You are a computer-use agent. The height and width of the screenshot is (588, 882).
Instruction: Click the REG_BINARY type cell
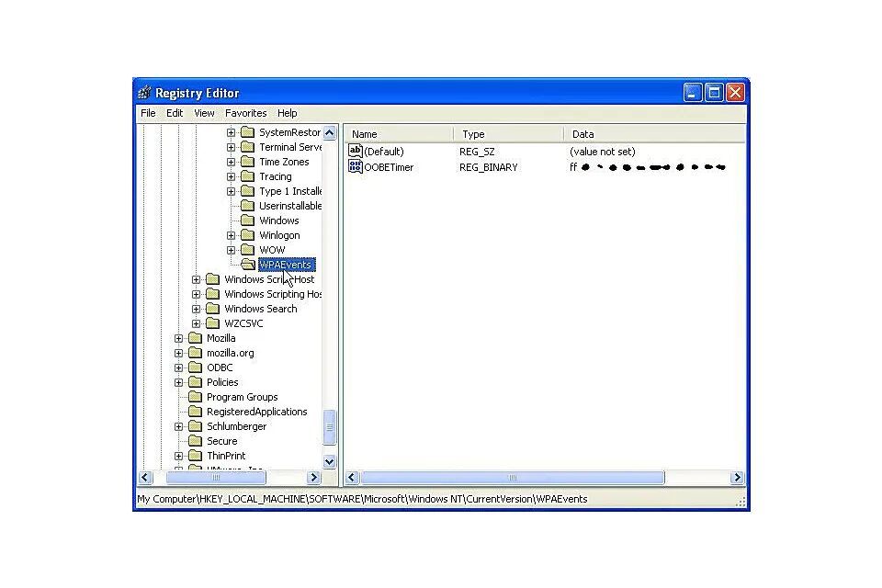pos(488,167)
